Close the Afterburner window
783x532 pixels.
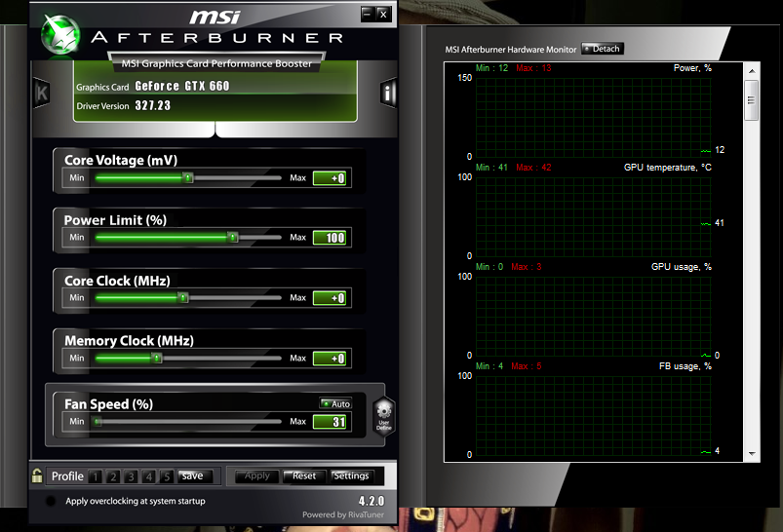coord(383,14)
